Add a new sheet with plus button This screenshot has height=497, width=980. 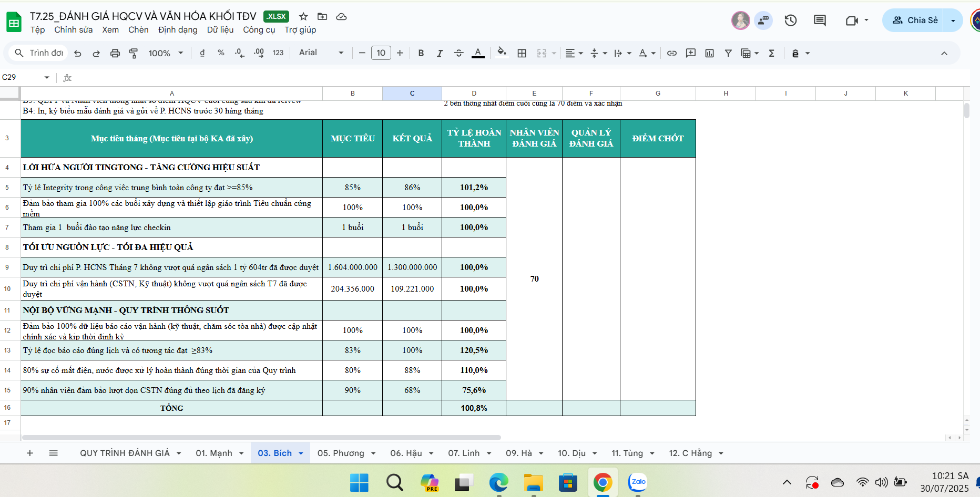(30, 453)
